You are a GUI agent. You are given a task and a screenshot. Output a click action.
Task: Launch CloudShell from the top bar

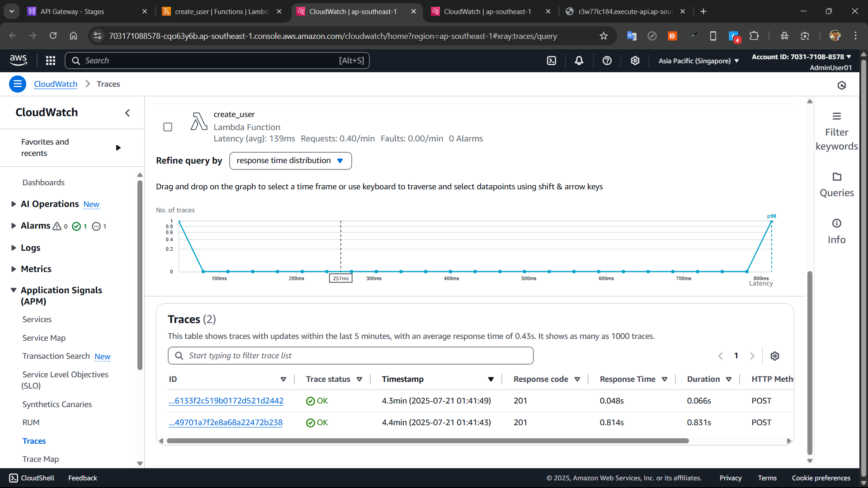pos(552,61)
